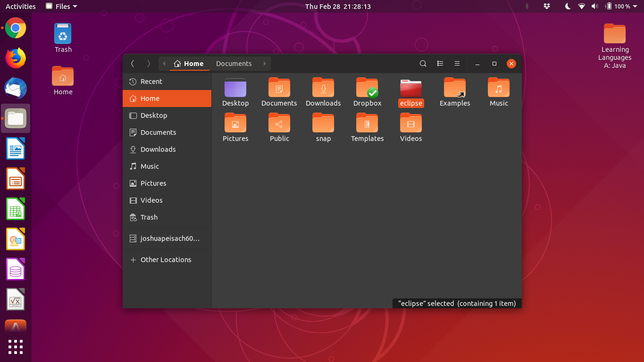Screen dimensions: 644x362
Task: Click the Bluetooth indicator in top bar
Action: click(x=527, y=7)
